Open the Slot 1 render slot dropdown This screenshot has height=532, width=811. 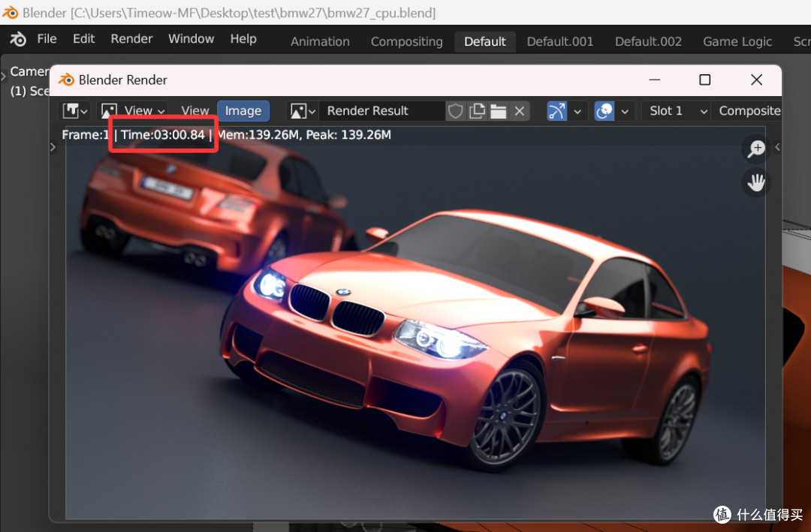676,111
